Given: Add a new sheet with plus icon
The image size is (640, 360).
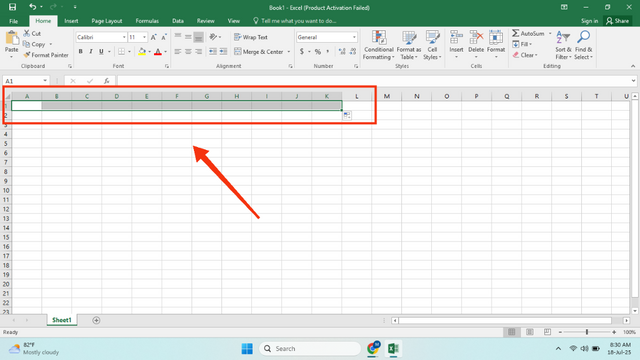Looking at the screenshot, I should 96,320.
